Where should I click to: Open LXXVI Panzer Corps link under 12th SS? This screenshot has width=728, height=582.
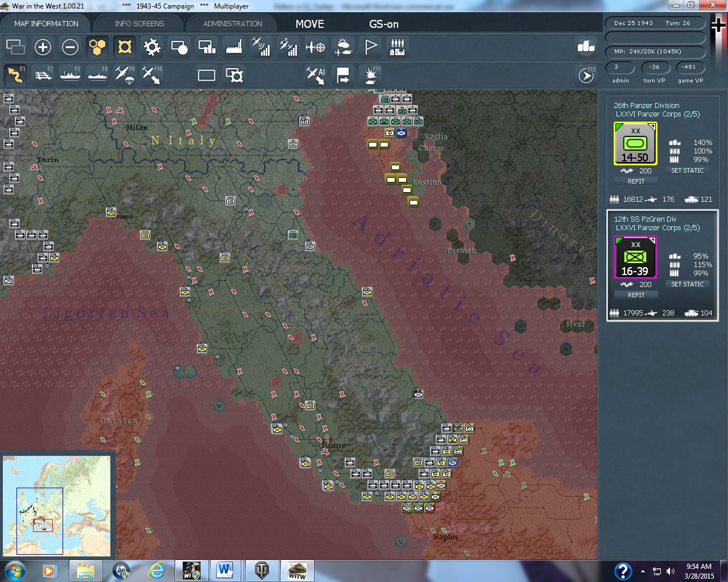[657, 228]
